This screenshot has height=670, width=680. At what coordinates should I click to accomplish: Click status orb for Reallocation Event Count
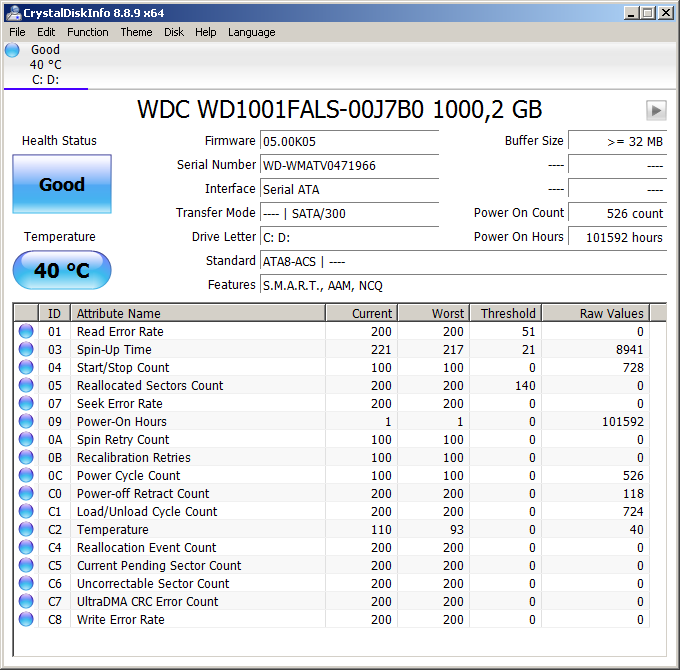[26, 547]
